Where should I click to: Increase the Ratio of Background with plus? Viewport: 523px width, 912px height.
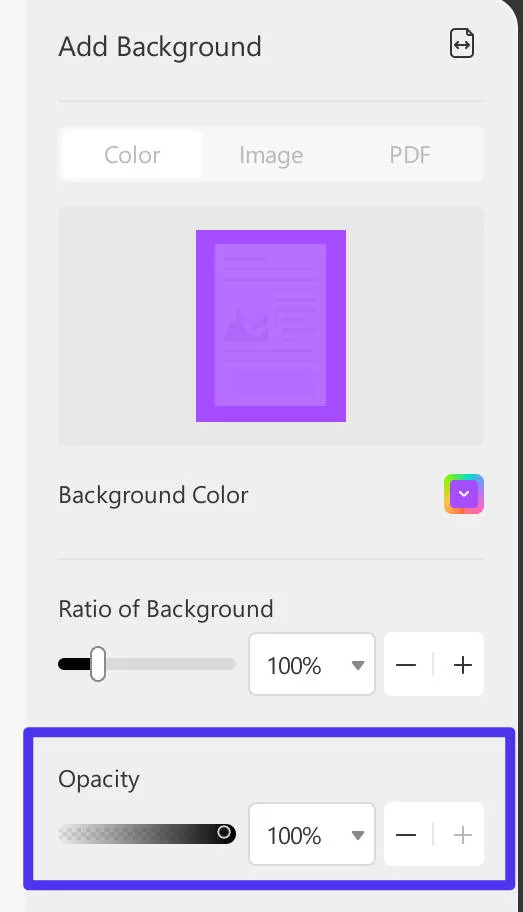[x=462, y=664]
